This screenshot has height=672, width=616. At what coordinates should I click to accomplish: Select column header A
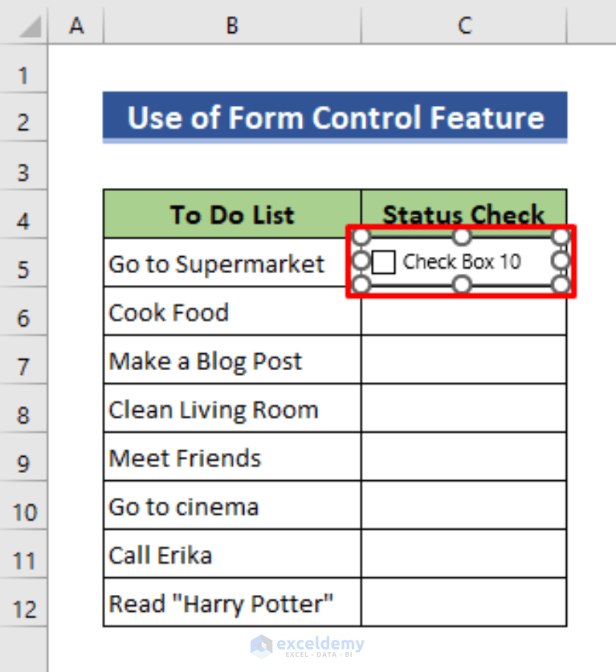pyautogui.click(x=76, y=25)
